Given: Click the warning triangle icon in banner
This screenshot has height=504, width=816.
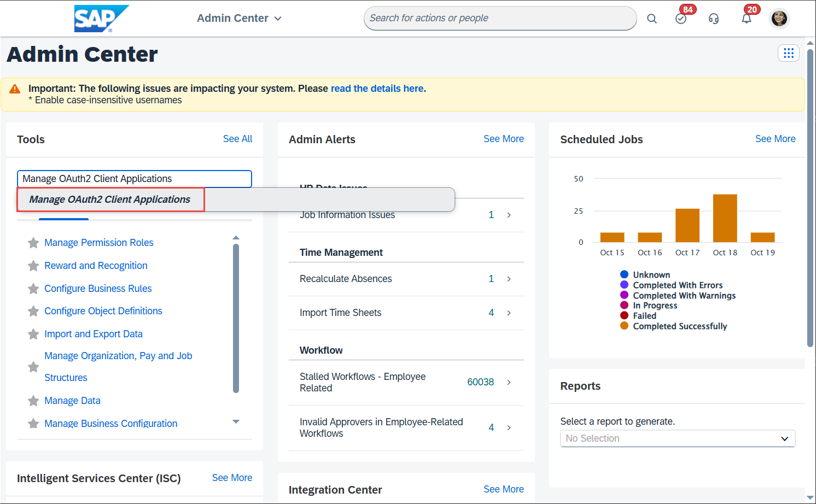Looking at the screenshot, I should point(15,89).
